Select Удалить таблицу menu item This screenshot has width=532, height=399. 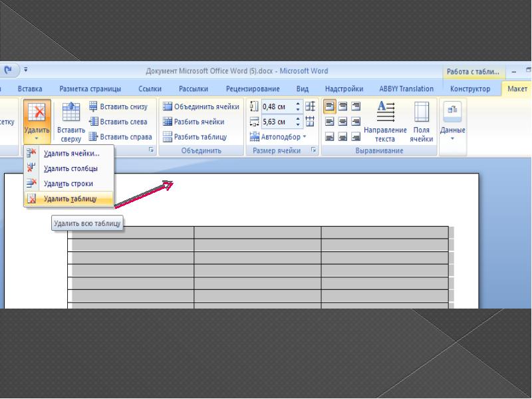click(x=69, y=198)
